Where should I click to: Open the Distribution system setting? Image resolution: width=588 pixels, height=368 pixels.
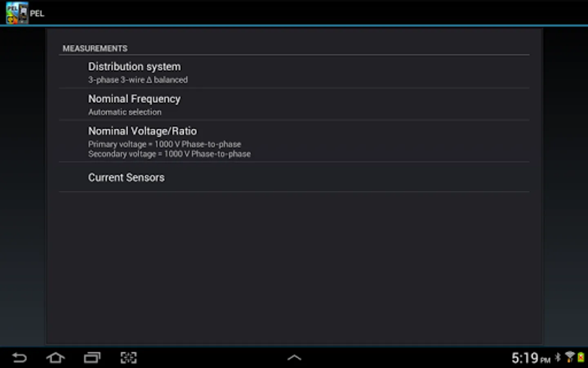click(x=294, y=72)
